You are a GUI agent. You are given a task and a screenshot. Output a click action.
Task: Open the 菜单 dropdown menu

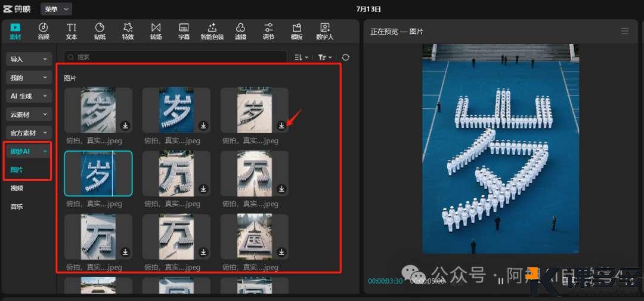coord(56,9)
